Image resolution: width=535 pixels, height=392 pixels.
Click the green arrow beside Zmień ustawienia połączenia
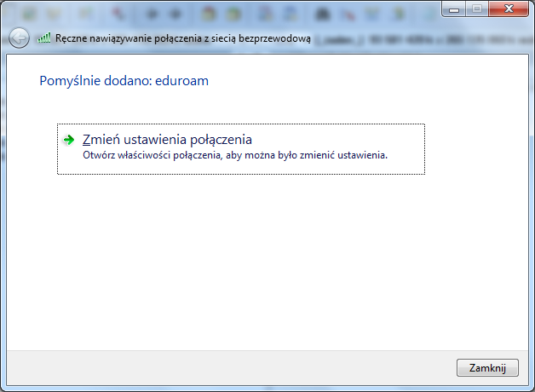pyautogui.click(x=70, y=140)
